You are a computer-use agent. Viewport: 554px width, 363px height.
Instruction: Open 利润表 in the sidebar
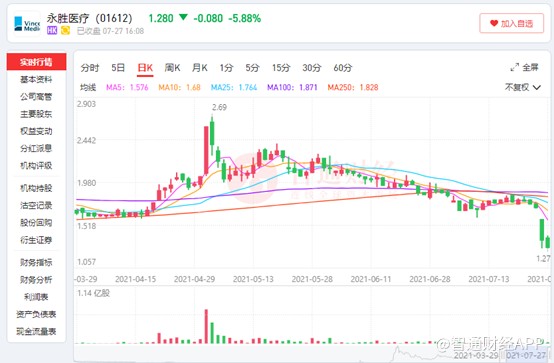(x=36, y=297)
